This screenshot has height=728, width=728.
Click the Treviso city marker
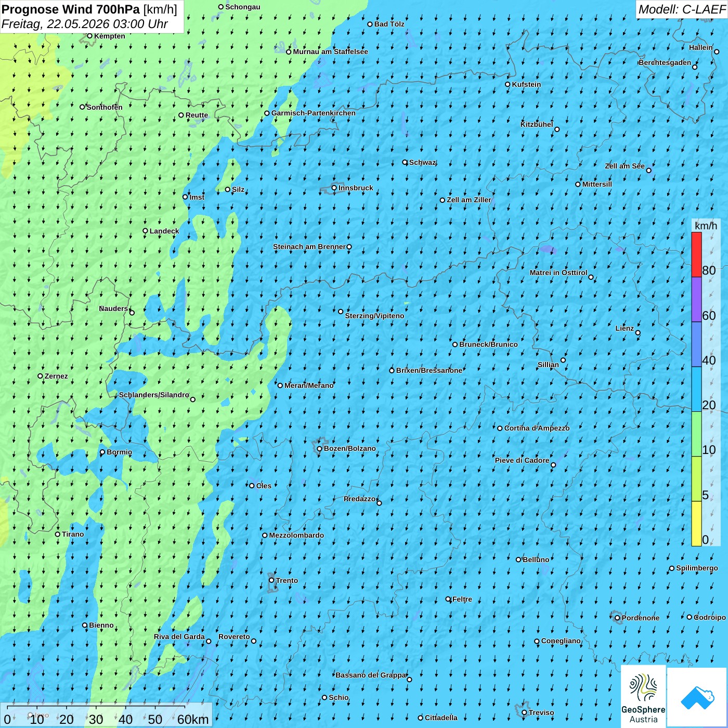click(x=525, y=712)
